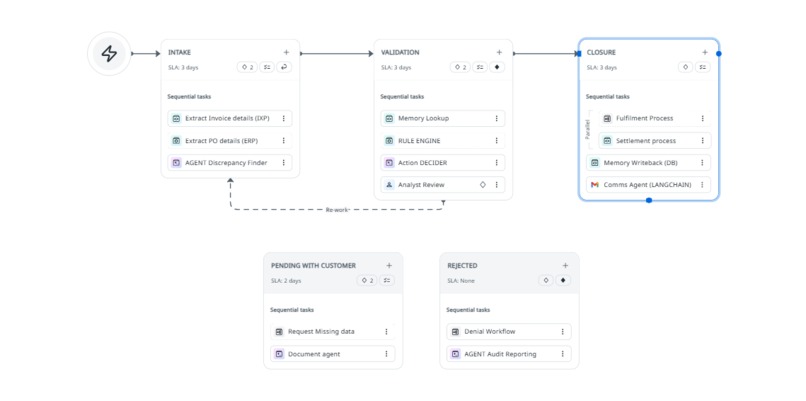The image size is (806, 401).
Task: Click the Gmail icon of Comms Agent
Action: pyautogui.click(x=595, y=185)
